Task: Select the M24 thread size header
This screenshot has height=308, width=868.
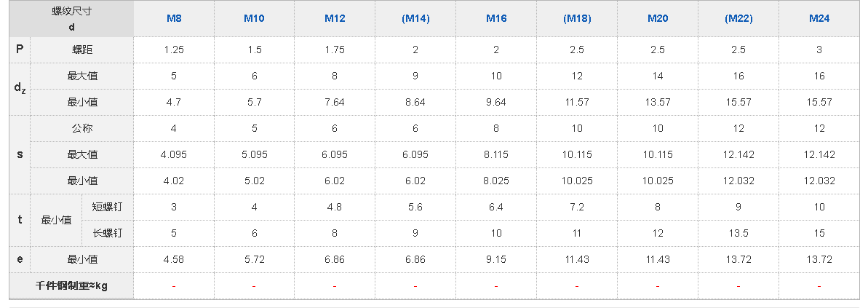Action: (x=819, y=18)
